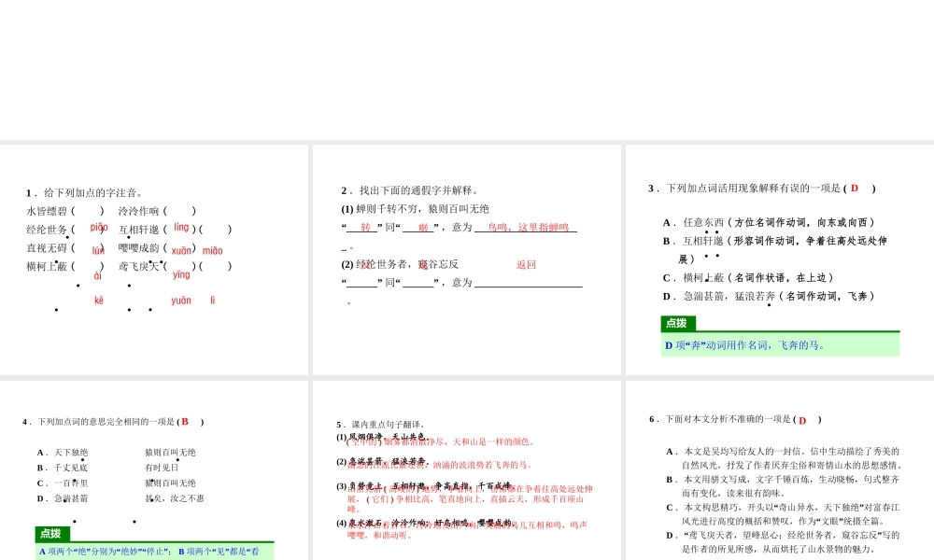934x560 pixels.
Task: Open slide 6 on text analysis
Action: tap(779, 470)
